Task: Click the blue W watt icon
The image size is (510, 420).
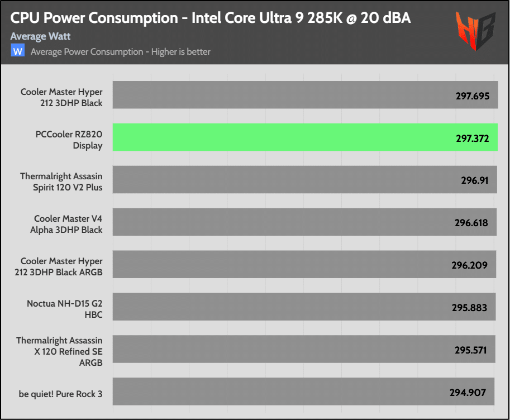Action: (x=18, y=51)
